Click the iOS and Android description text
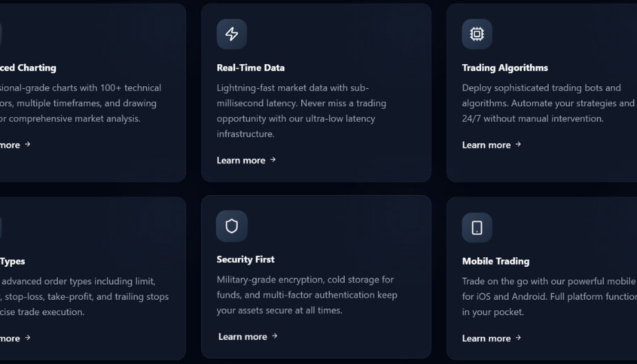Screen dimensions: 637x364 tap(549, 296)
